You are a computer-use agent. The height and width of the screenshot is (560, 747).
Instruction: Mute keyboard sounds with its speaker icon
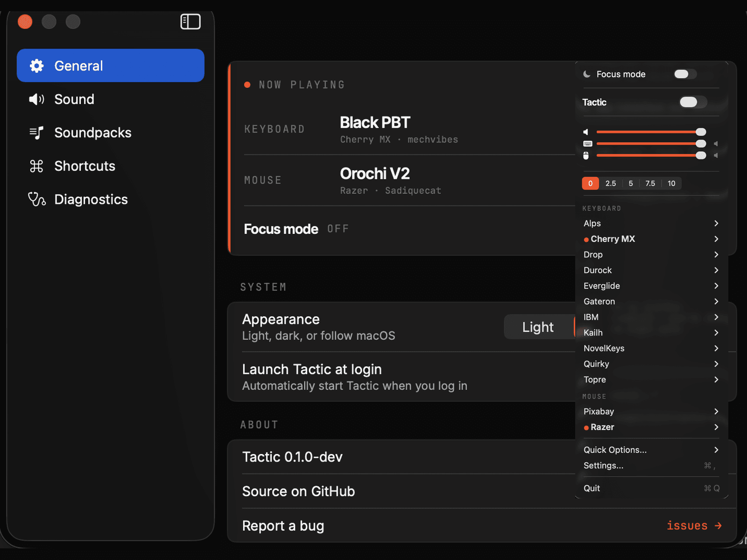716,144
